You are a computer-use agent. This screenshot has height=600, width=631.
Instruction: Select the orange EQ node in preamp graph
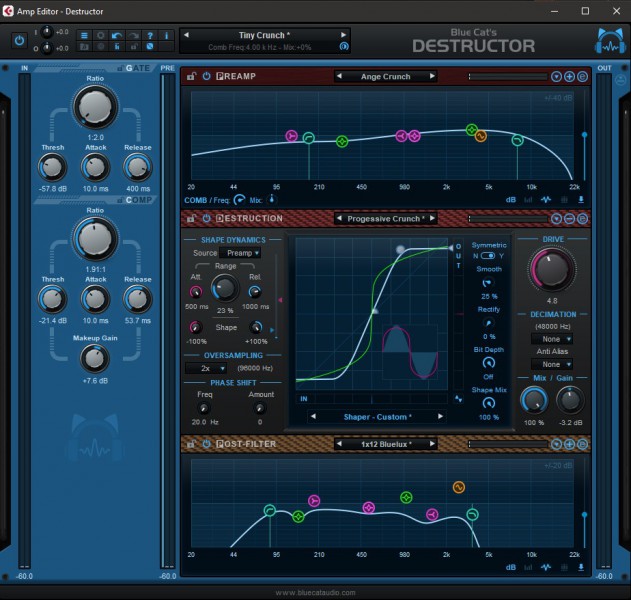[480, 136]
